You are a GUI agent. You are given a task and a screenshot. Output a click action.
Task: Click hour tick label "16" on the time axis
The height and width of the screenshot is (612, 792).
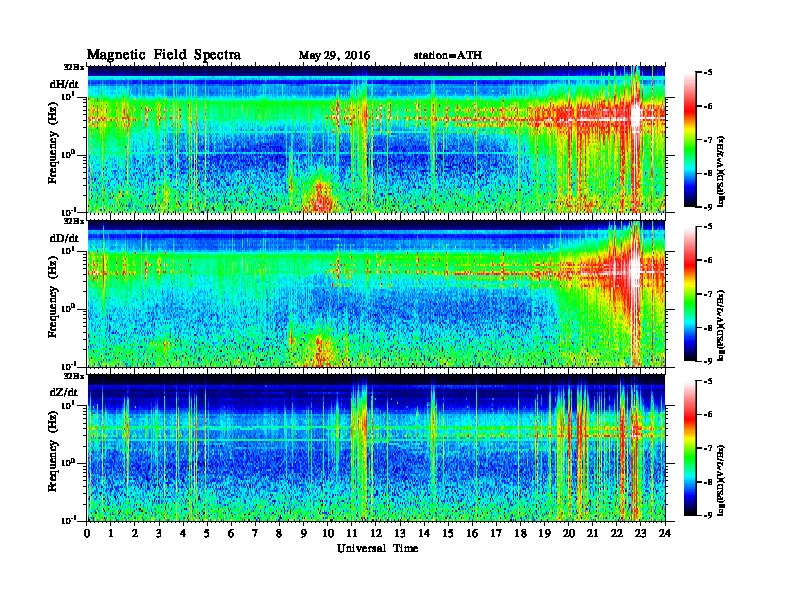point(472,533)
